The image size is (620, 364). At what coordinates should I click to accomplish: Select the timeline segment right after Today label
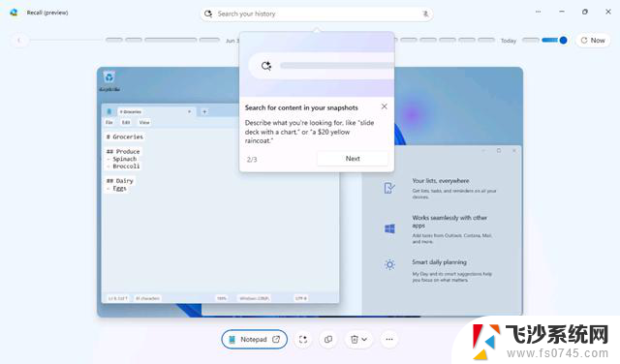(531, 40)
